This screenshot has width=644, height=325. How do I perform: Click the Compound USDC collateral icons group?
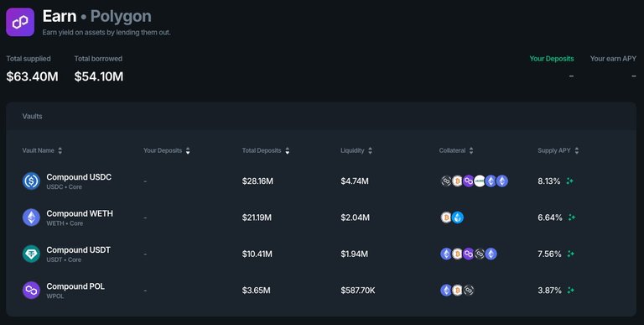click(x=475, y=181)
